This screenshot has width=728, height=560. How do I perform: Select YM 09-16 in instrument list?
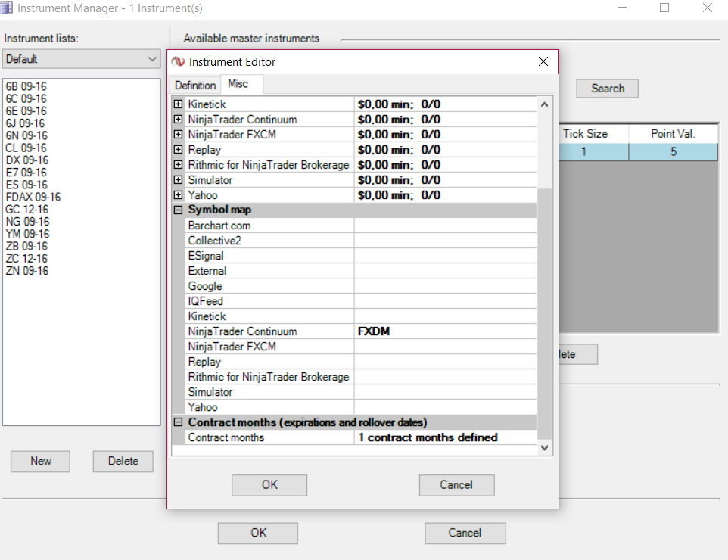click(x=27, y=234)
